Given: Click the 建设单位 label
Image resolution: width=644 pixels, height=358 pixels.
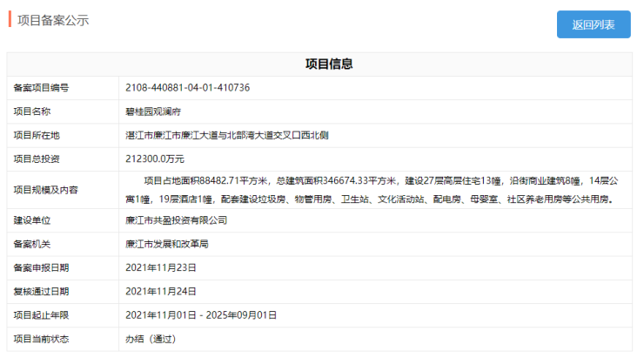Looking at the screenshot, I should click(x=32, y=220).
